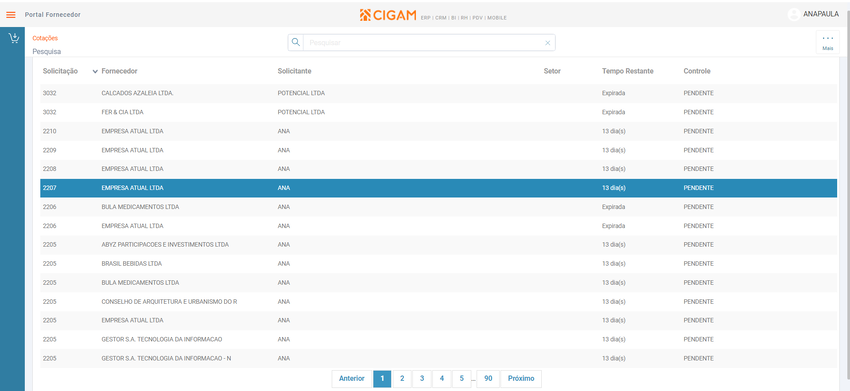Select 2206 EMPRESA ATUAL LTDA row
Viewport: 850px width, 391px height.
tap(439, 226)
